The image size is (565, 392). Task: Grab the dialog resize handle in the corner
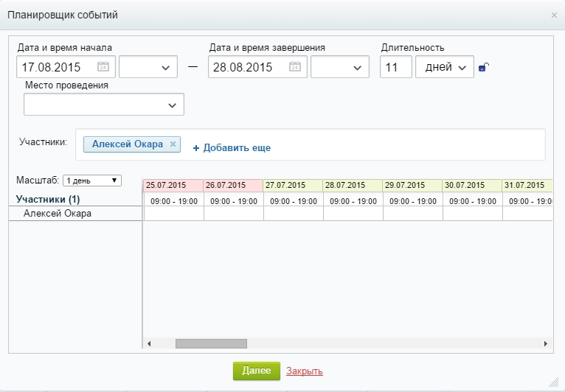pos(554,382)
